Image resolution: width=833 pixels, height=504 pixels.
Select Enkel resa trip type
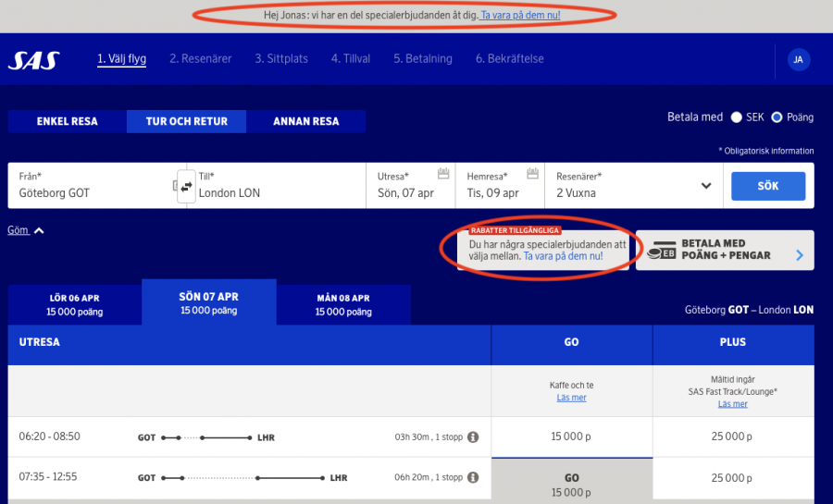67,121
